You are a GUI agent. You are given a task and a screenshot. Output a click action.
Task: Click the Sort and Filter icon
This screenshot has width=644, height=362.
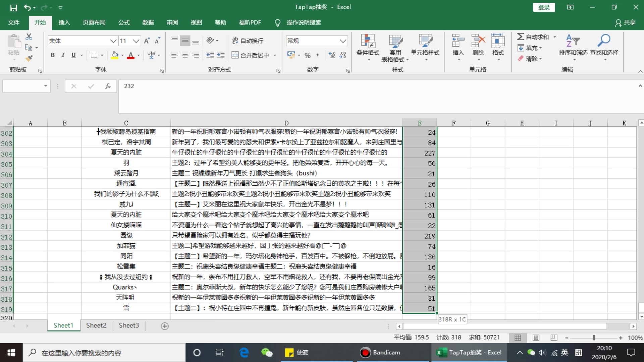click(573, 41)
